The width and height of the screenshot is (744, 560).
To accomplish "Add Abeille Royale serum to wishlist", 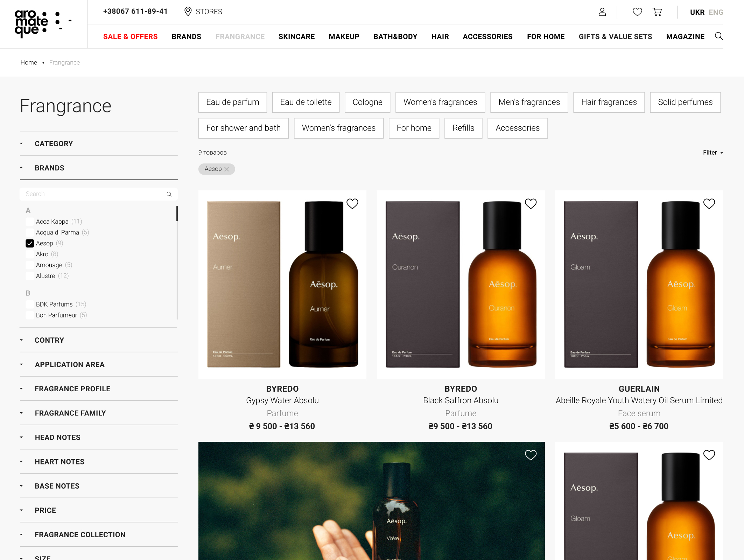I will click(x=709, y=203).
